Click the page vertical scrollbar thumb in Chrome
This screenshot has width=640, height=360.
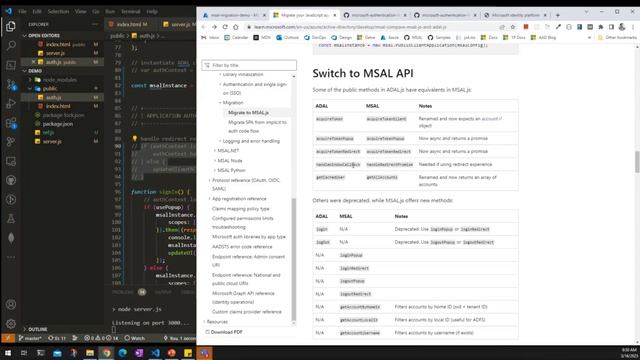(637, 162)
